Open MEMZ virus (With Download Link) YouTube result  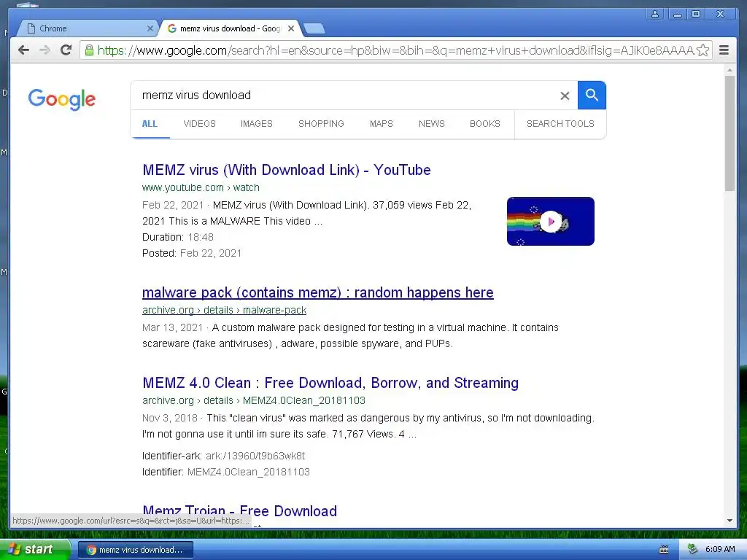[x=286, y=170]
